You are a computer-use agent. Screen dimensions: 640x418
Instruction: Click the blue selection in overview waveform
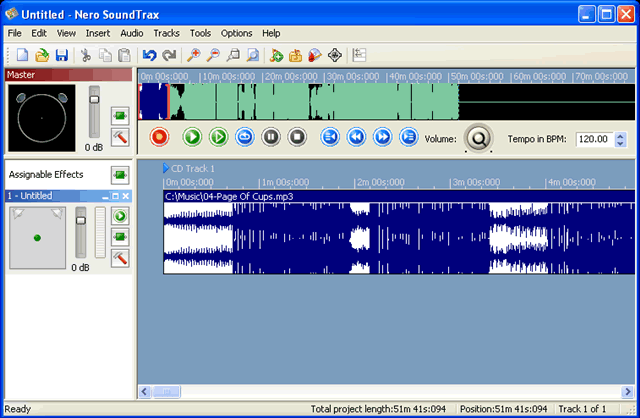coord(153,101)
